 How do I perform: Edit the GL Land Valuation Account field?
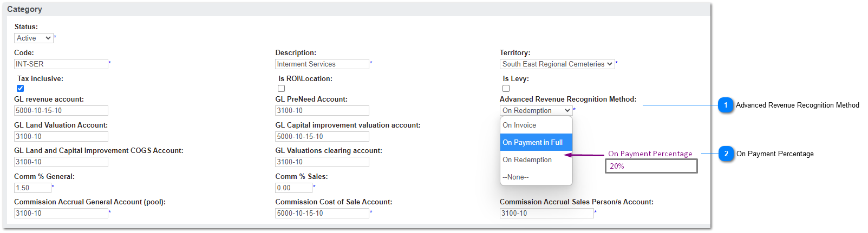pyautogui.click(x=61, y=136)
